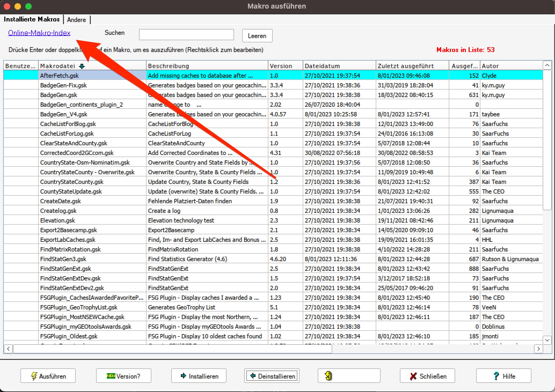Screen dimensions: 555x392
Task: Open Hilfe with the question mark button
Action: 504,376
